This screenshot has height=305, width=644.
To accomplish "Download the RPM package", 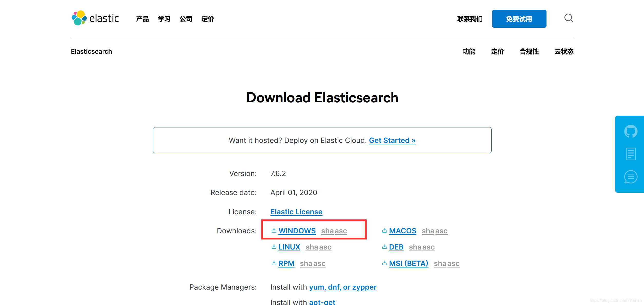I will (286, 263).
